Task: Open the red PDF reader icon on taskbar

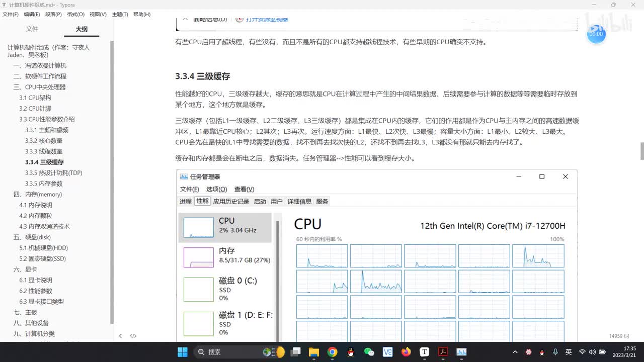Action: (x=443, y=352)
